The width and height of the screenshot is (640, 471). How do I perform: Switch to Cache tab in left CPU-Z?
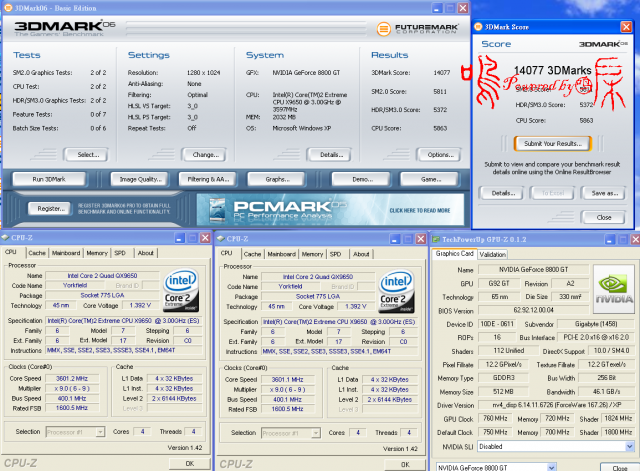point(37,253)
